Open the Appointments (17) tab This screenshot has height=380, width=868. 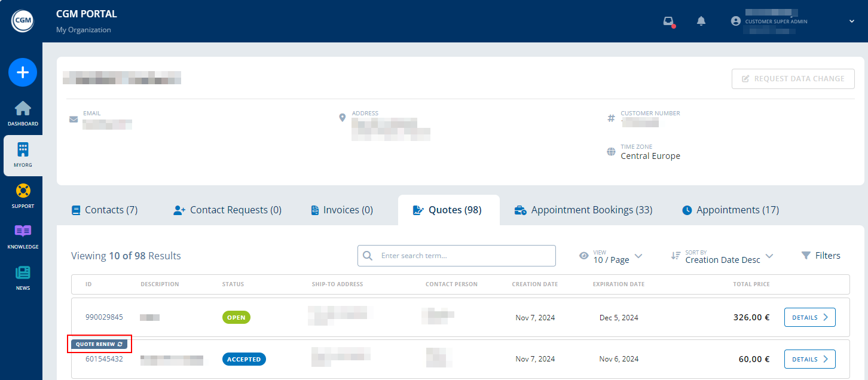pyautogui.click(x=730, y=210)
